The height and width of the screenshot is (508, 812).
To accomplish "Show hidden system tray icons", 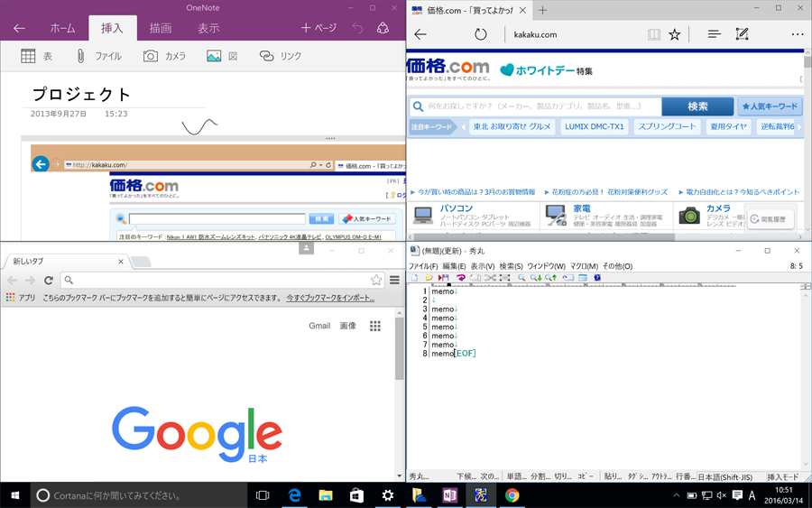I will click(677, 495).
